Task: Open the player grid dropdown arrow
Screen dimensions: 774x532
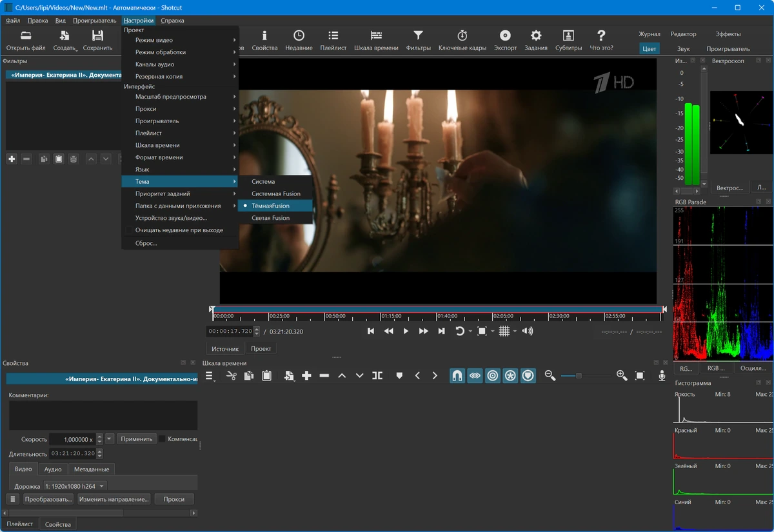Action: point(515,331)
